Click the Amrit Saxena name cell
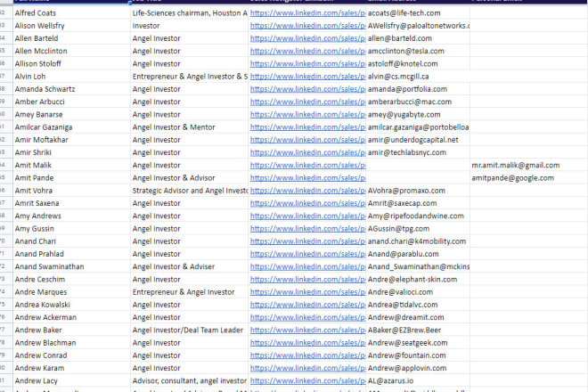588x392 pixels. point(71,203)
